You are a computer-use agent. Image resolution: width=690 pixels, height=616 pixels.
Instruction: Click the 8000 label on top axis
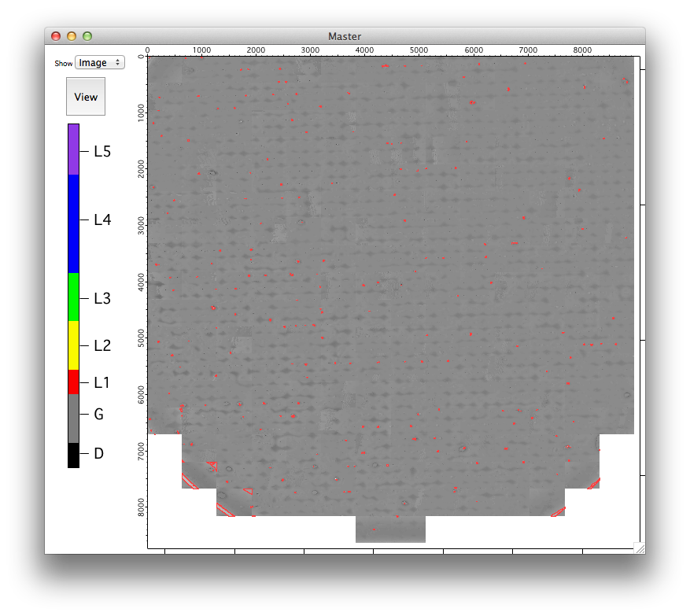point(582,50)
